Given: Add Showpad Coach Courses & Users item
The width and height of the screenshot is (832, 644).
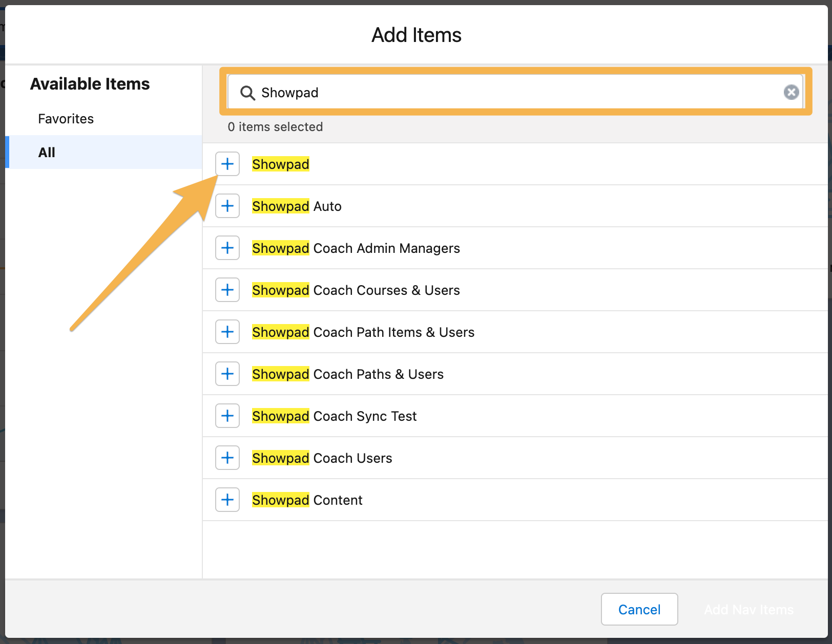Looking at the screenshot, I should [227, 290].
